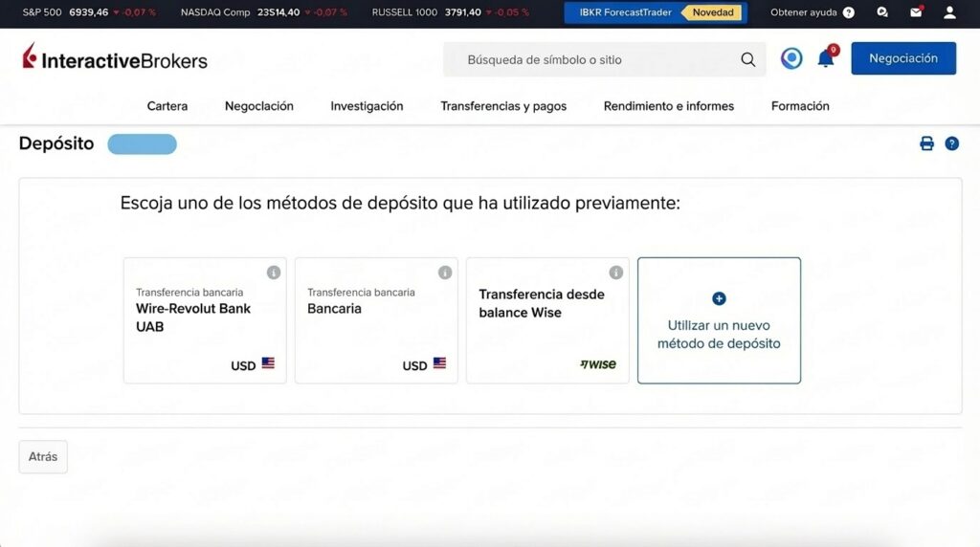Select Transferencia desde balance Wise
This screenshot has height=547, width=980.
coord(547,320)
